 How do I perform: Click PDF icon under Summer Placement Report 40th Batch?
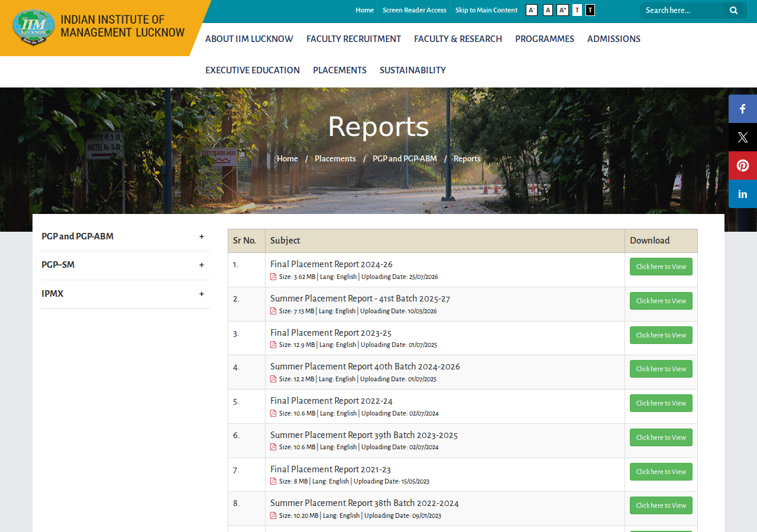pos(273,379)
